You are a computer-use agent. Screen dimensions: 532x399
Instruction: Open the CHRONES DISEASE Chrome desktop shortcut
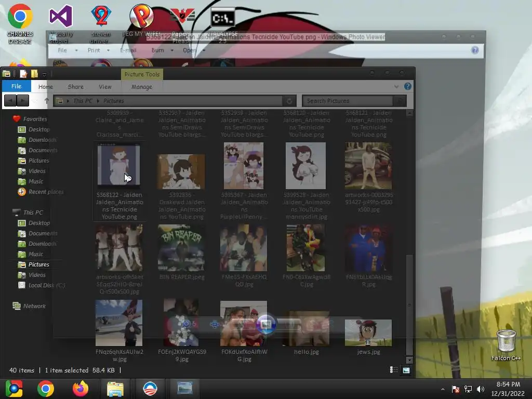[20, 24]
